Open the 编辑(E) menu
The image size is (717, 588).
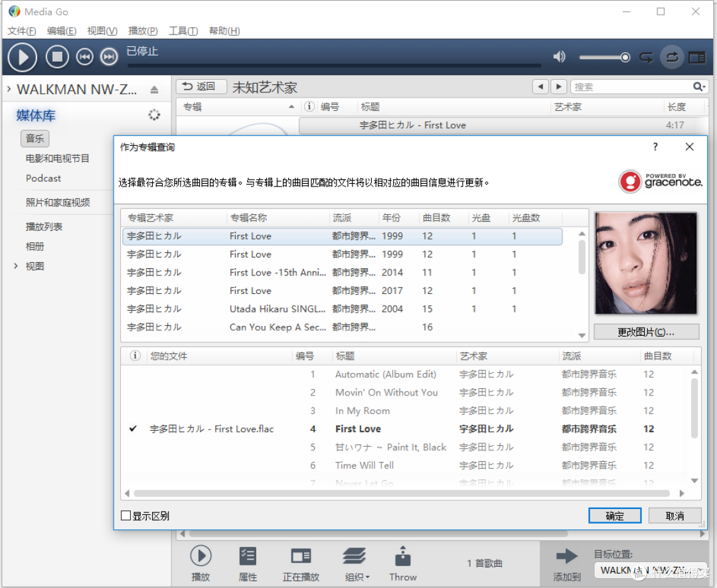click(62, 31)
